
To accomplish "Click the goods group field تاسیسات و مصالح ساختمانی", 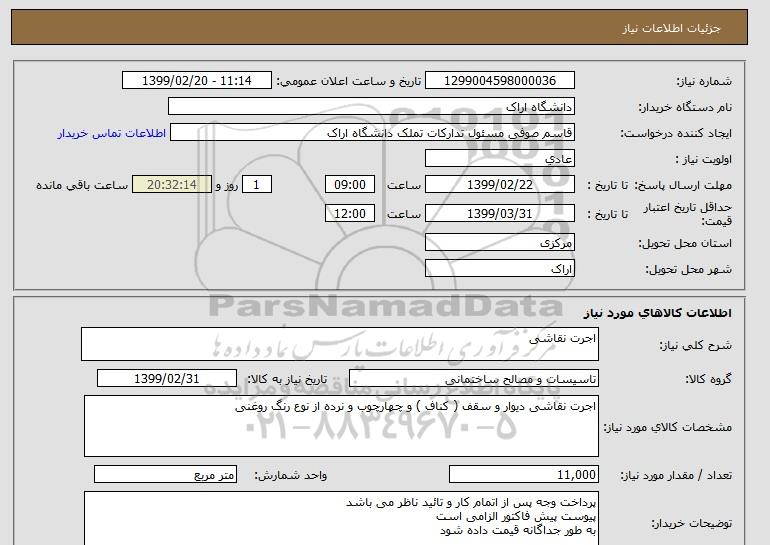I will pos(473,379).
